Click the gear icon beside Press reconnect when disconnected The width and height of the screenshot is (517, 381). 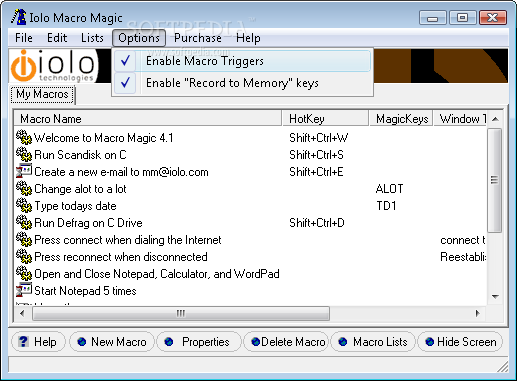24,256
